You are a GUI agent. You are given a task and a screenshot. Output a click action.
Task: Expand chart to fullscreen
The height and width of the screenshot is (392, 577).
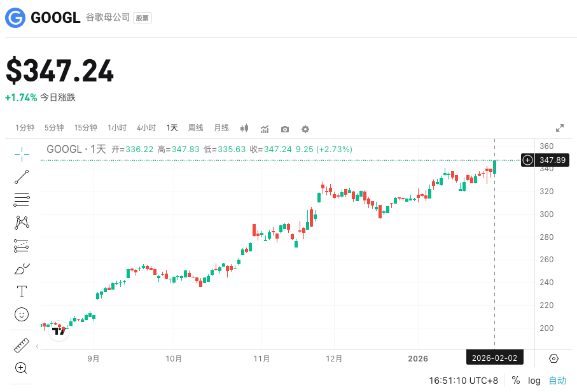click(x=560, y=128)
